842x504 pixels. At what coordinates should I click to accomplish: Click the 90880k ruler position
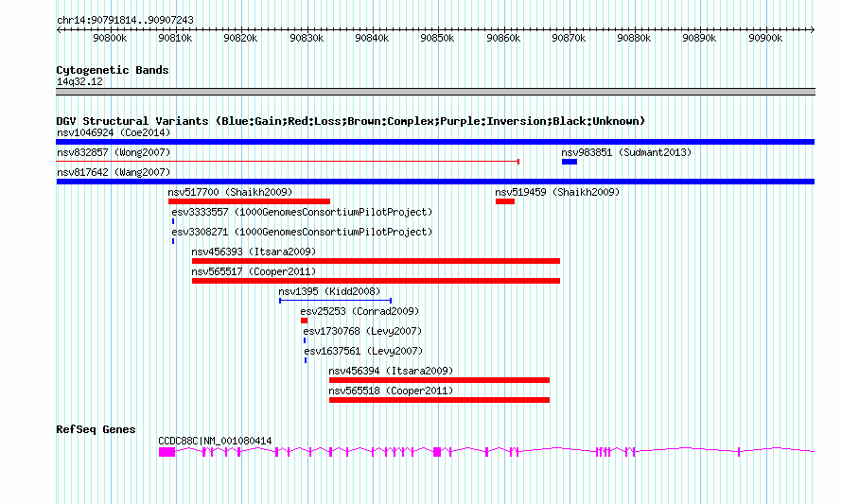pyautogui.click(x=634, y=38)
